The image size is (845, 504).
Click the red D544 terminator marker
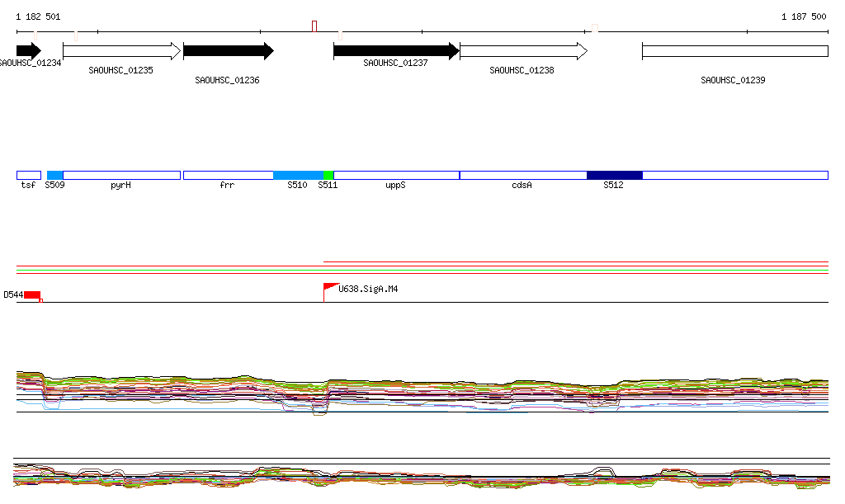click(32, 294)
